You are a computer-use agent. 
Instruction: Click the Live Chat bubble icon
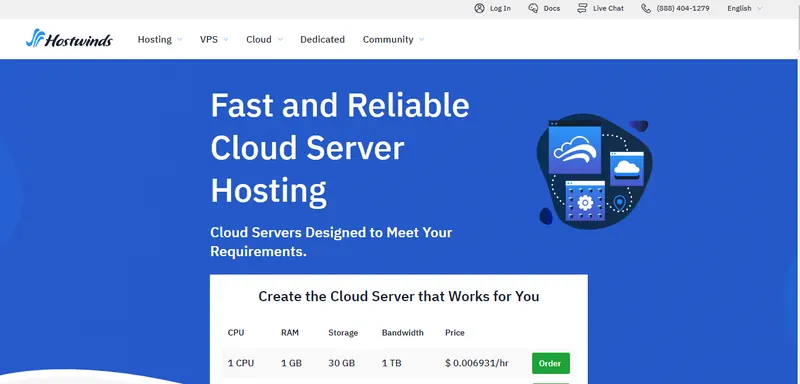click(x=582, y=8)
